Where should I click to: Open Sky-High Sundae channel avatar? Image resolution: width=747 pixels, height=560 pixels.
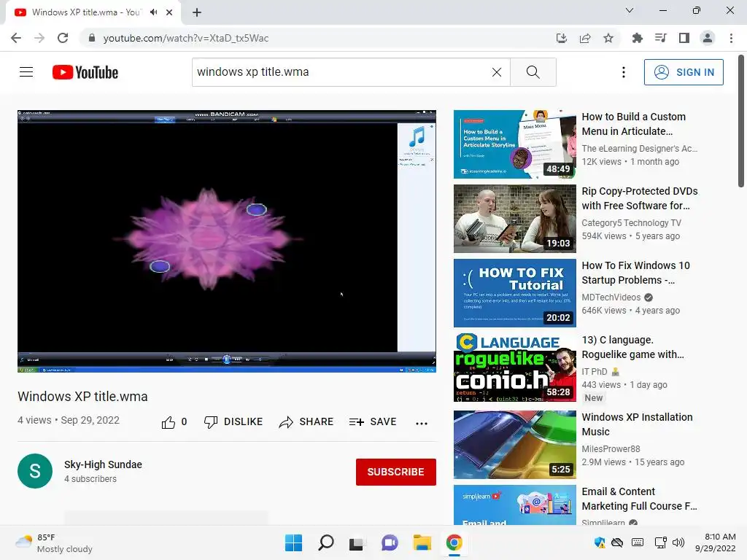coord(35,471)
